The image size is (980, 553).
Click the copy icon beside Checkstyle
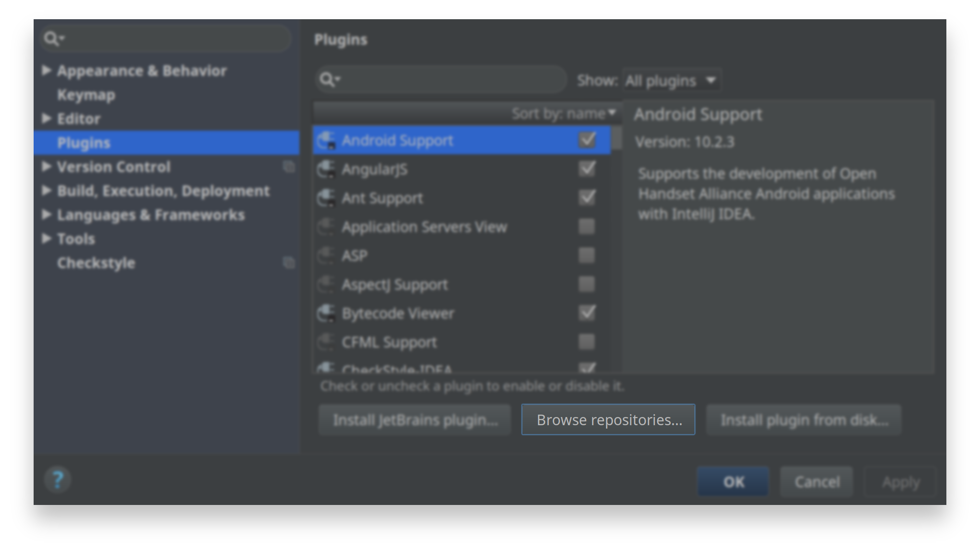[x=289, y=263]
